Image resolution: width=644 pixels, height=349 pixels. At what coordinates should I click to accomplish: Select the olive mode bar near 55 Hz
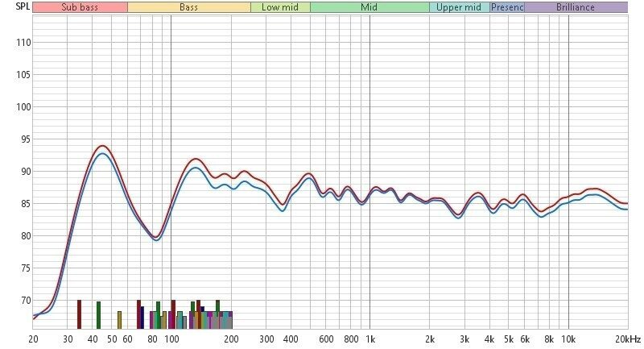pos(119,320)
